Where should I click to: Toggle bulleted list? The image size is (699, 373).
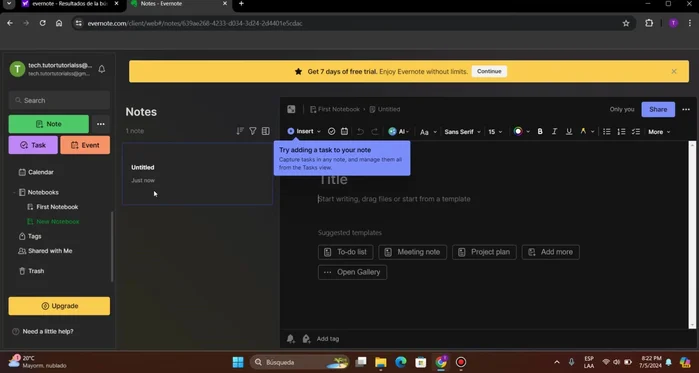pos(606,131)
